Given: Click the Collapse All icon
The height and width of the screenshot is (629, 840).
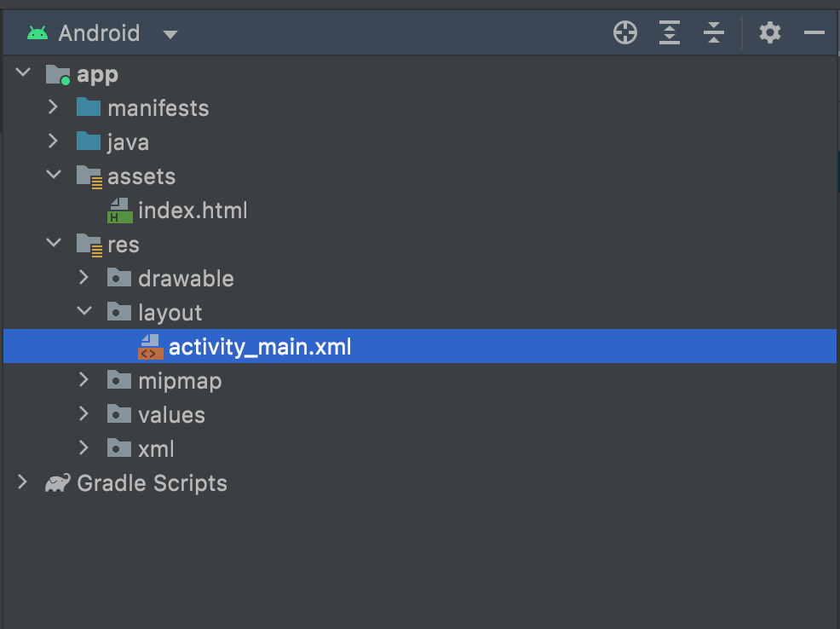Looking at the screenshot, I should click(x=714, y=32).
